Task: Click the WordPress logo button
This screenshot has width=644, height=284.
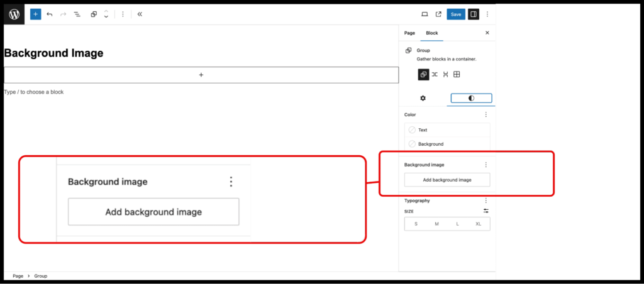Action: [x=14, y=13]
